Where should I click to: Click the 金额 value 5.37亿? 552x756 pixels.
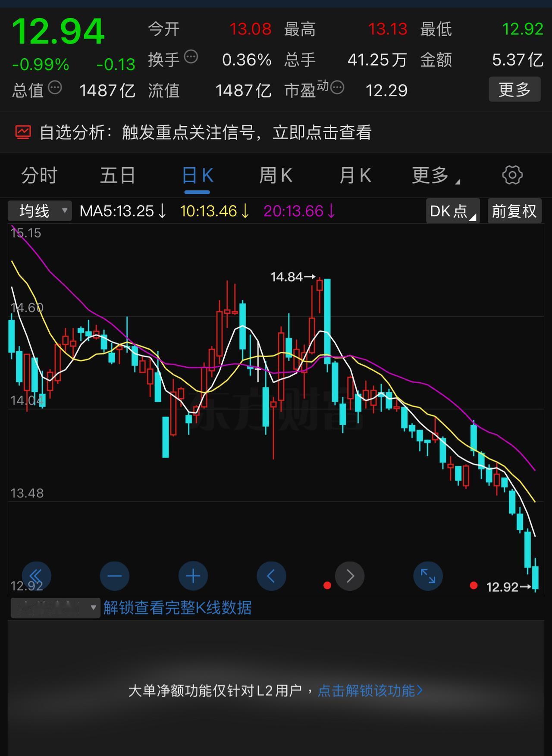click(x=517, y=60)
